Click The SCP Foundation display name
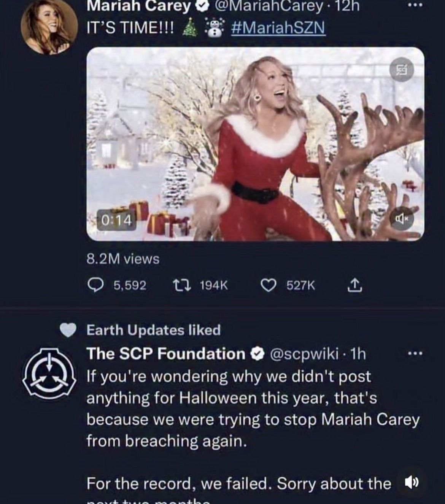Viewport: 445px width, 504px height. click(x=166, y=354)
